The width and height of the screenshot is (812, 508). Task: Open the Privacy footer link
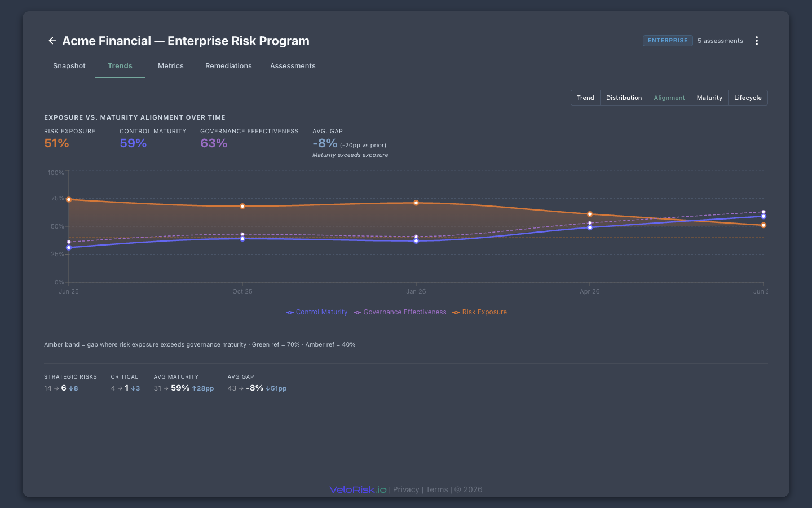click(x=406, y=489)
